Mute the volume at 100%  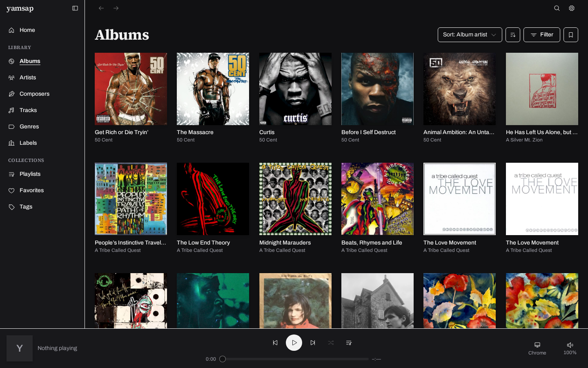(570, 348)
